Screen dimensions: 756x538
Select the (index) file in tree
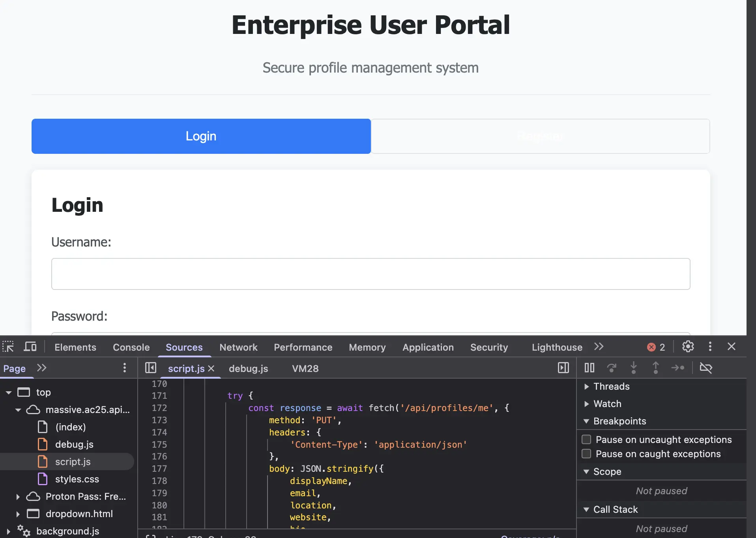tap(70, 427)
